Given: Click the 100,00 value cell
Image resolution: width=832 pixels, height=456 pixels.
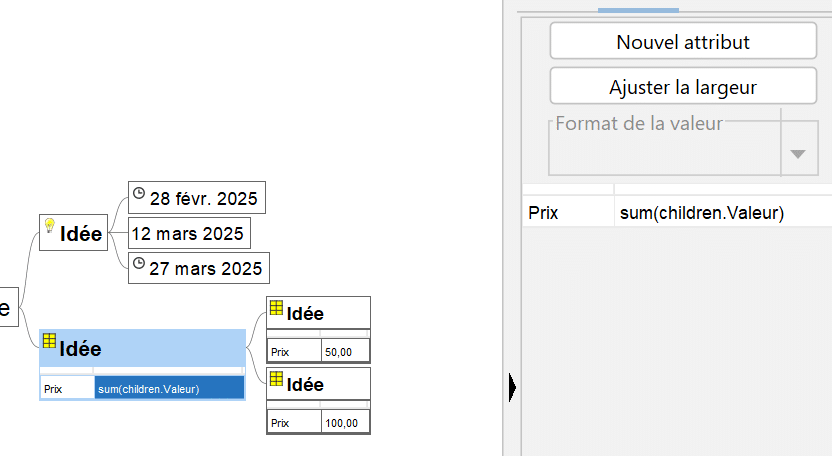Looking at the screenshot, I should coord(344,423).
